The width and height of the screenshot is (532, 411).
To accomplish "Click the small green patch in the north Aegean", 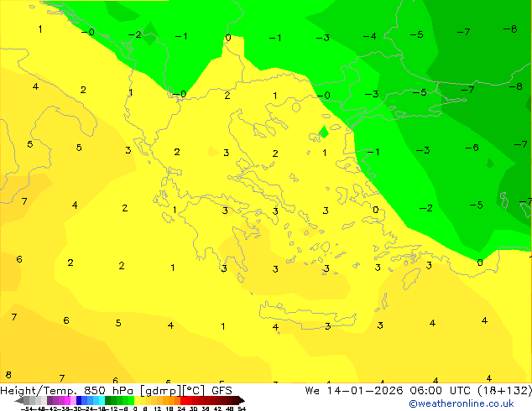I will coord(324,132).
